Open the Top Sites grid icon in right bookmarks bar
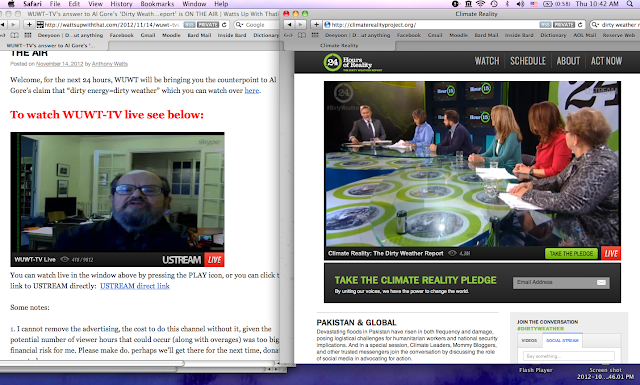The width and height of the screenshot is (640, 385). tap(315, 35)
